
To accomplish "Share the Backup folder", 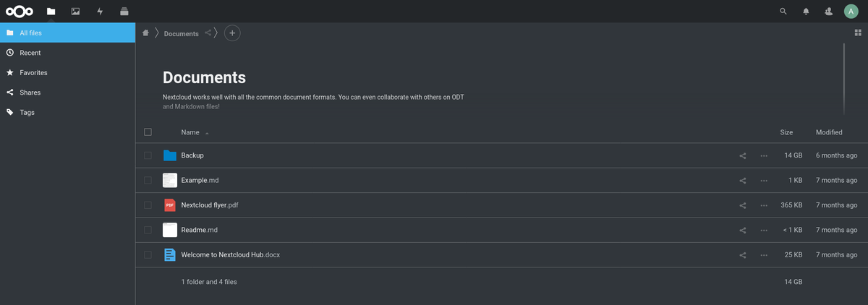I will pos(743,155).
